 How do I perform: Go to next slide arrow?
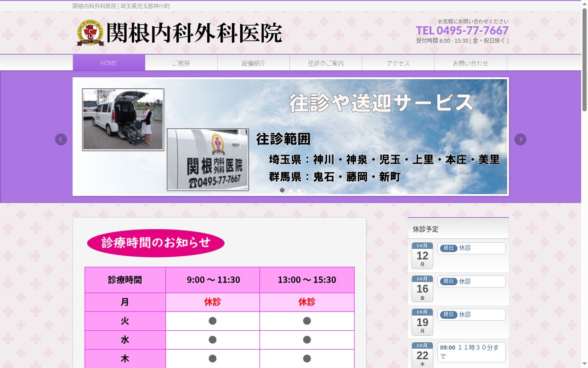(520, 139)
